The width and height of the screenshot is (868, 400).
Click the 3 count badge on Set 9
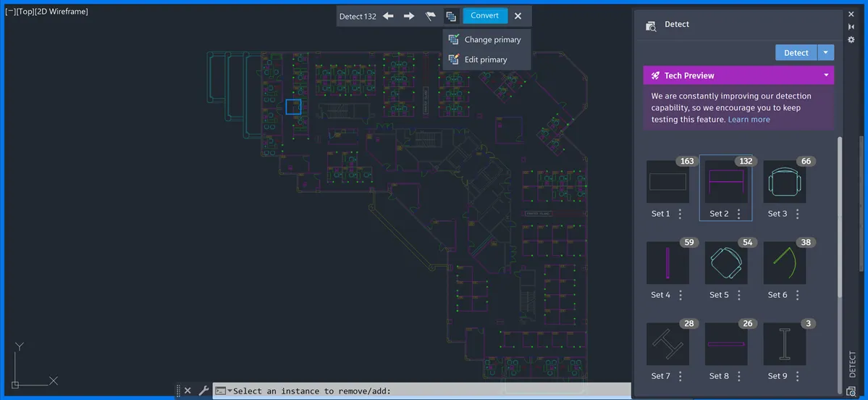808,323
